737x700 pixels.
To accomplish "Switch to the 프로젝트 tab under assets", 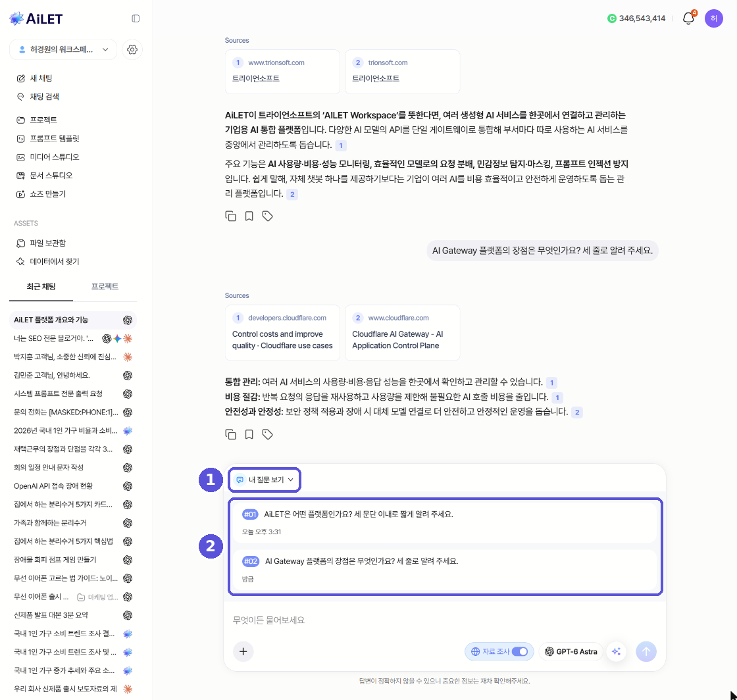I will 105,286.
